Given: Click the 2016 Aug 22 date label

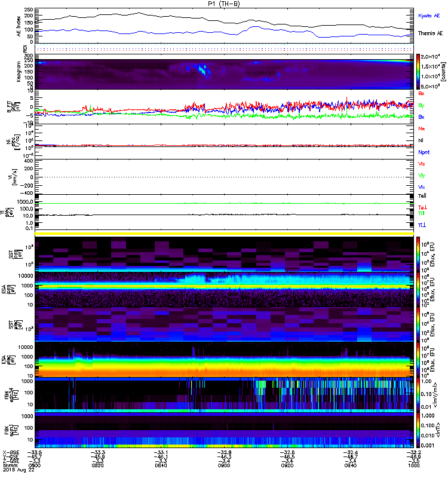Looking at the screenshot, I should 19,470.
